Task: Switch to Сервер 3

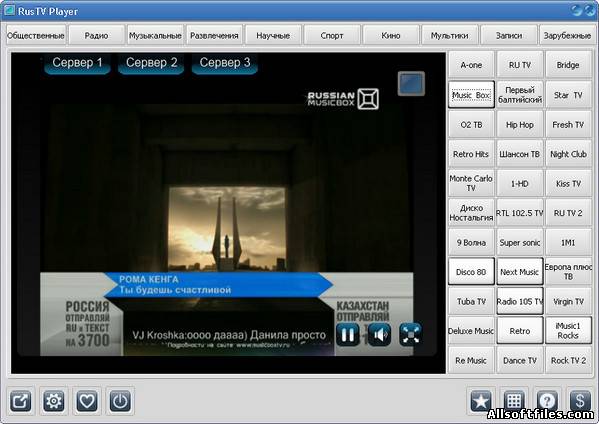Action: (x=225, y=63)
